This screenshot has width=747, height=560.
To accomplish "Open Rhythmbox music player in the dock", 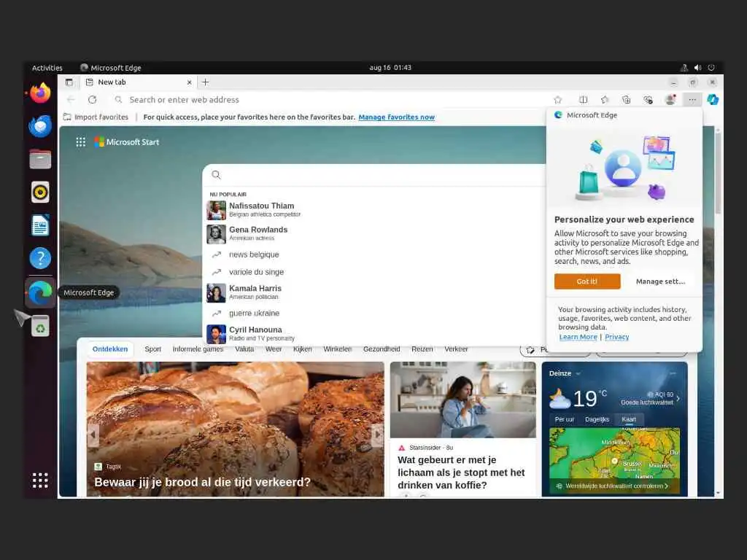I will tap(41, 192).
